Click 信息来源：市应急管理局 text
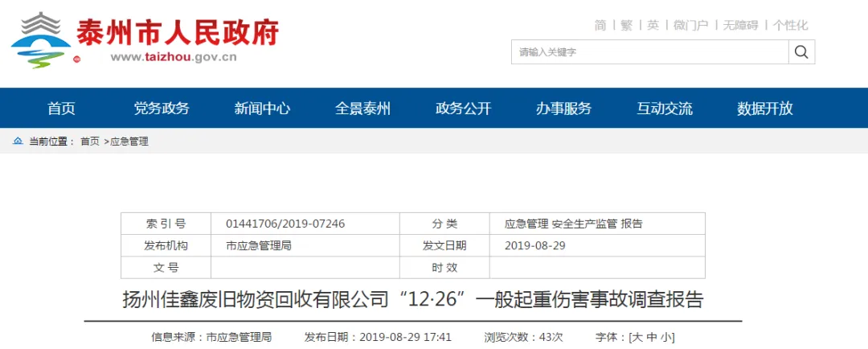868x349 pixels. click(x=211, y=337)
